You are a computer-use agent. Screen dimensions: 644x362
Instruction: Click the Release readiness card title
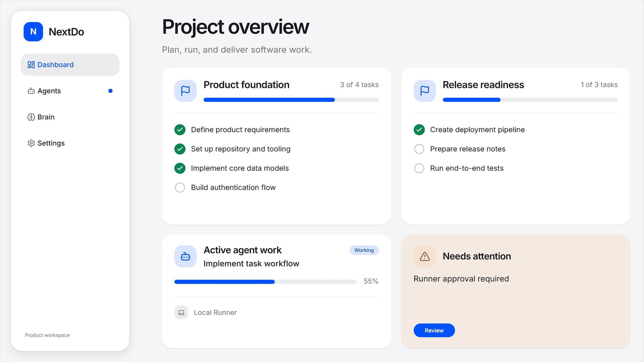pyautogui.click(x=483, y=85)
